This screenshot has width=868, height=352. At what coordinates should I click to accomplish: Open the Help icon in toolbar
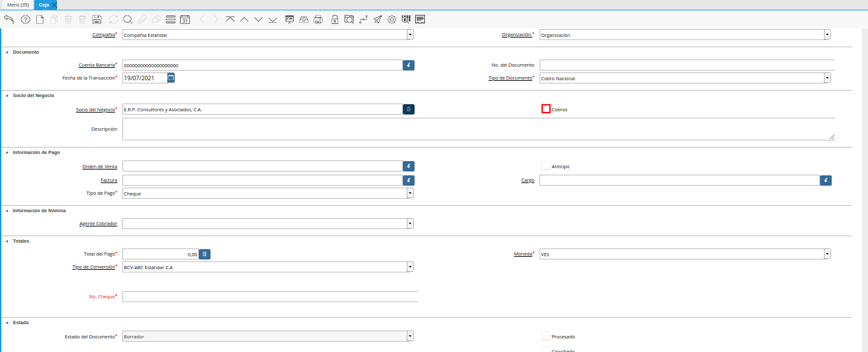[x=25, y=19]
